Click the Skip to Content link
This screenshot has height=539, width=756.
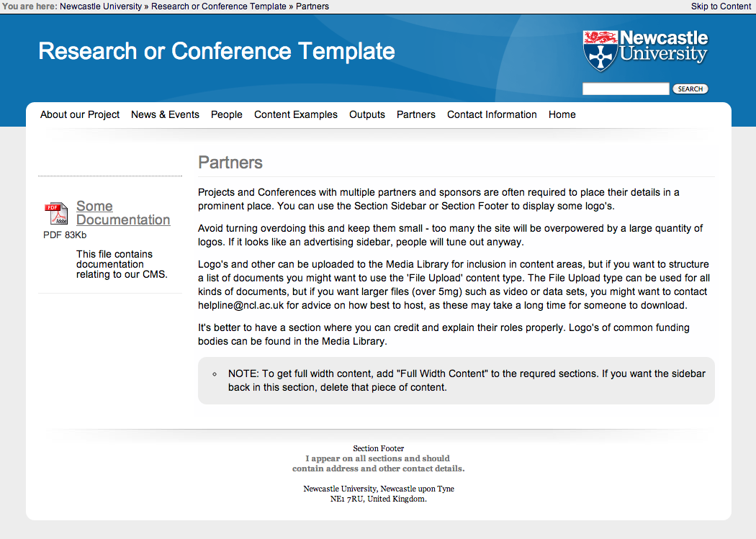[721, 6]
